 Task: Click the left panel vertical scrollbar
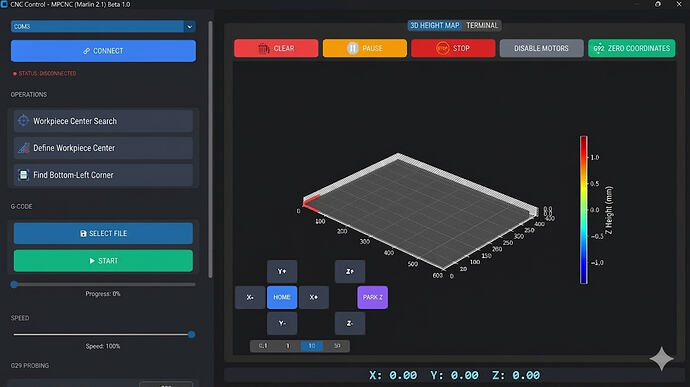(210, 150)
